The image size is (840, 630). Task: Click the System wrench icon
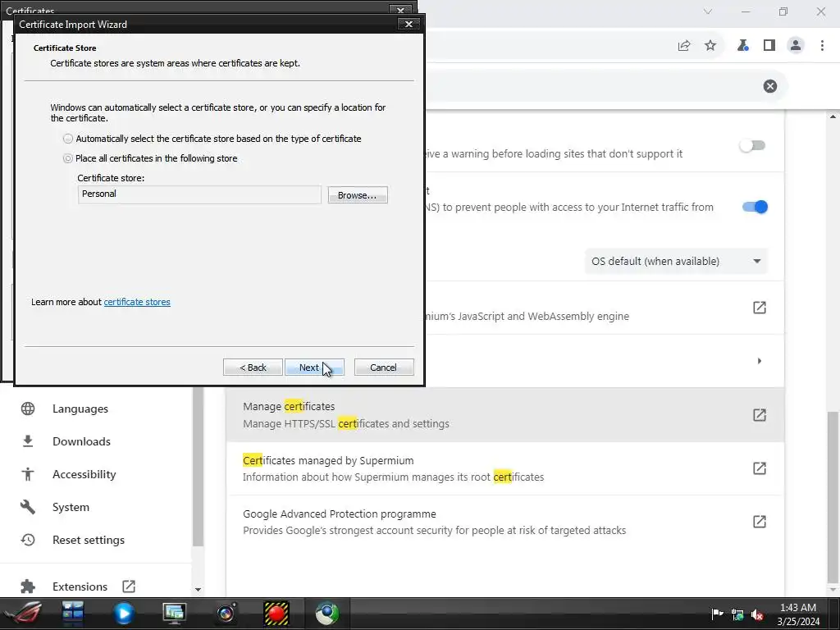(x=28, y=507)
